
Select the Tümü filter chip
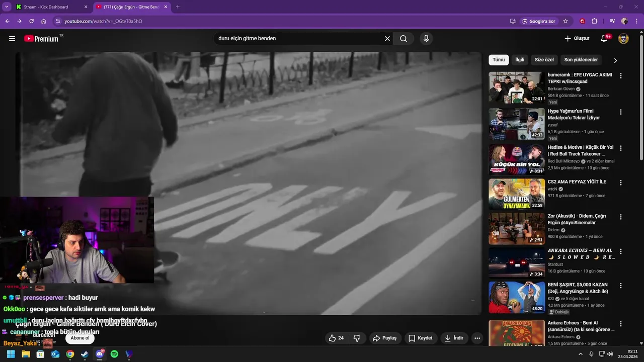499,60
